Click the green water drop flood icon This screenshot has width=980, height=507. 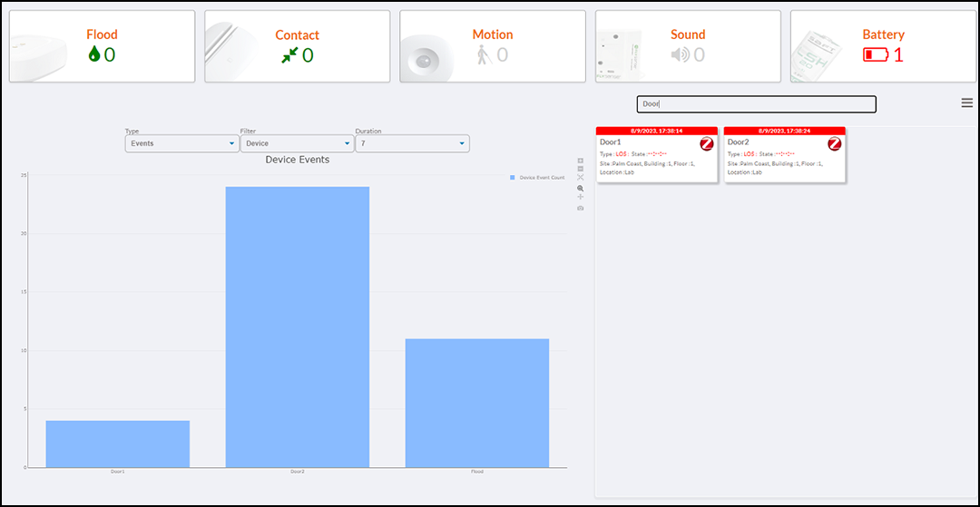pos(93,55)
